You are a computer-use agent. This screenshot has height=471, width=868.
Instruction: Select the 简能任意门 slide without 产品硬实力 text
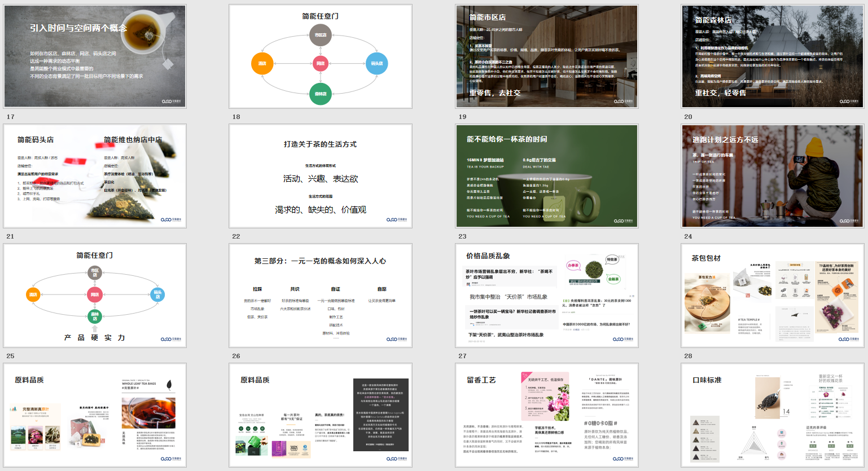[x=321, y=56]
